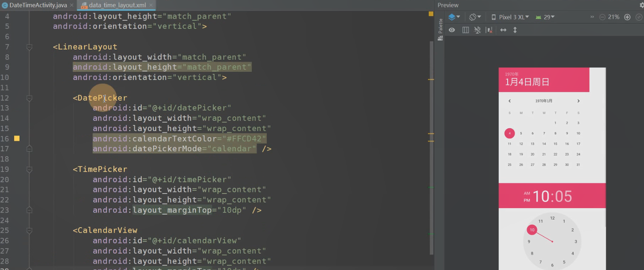The image size is (644, 270).
Task: Close the data_time_layout.xml tab
Action: (150, 6)
